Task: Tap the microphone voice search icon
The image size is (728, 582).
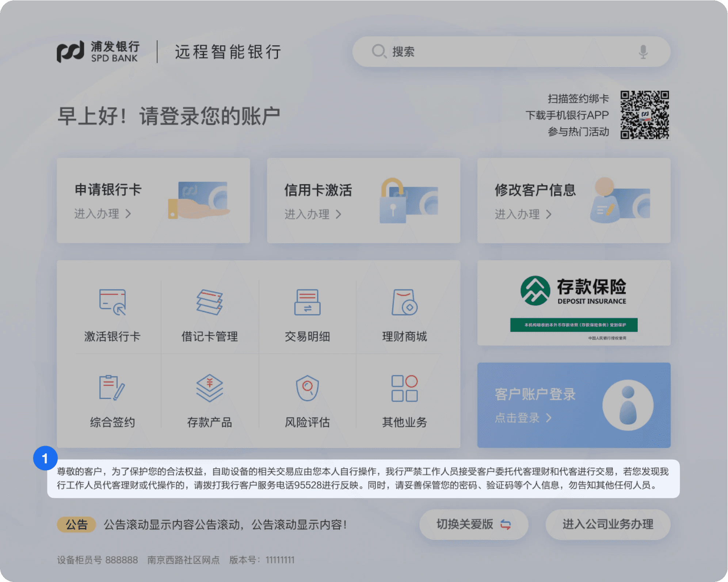Action: tap(643, 52)
